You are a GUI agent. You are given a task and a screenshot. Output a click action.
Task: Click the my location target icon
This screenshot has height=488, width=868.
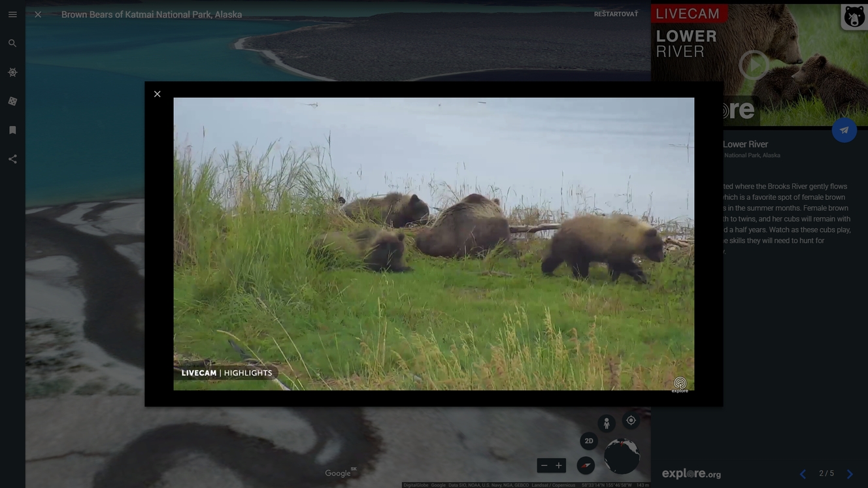631,421
